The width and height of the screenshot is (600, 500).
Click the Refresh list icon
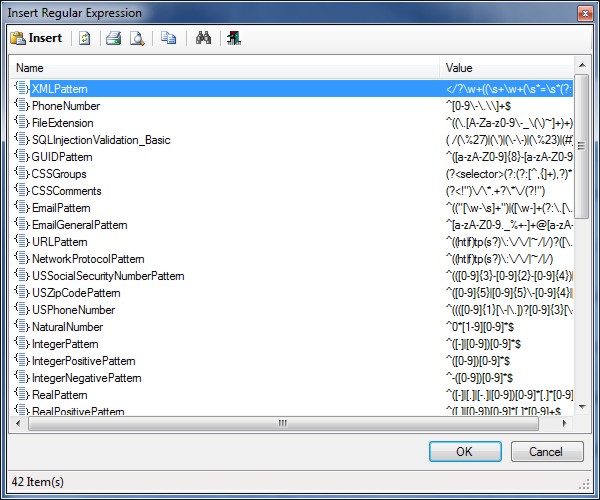point(86,38)
